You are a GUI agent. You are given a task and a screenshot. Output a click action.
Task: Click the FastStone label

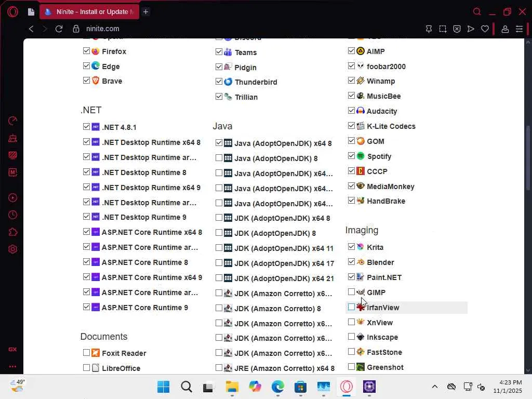click(x=384, y=352)
